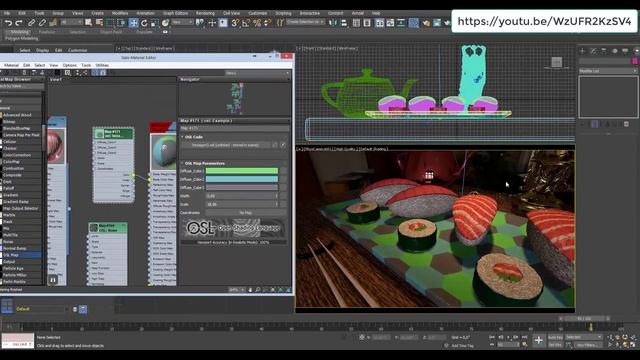640x360 pixels.
Task: Click the edit OSL code pencil icon
Action: coord(283,145)
